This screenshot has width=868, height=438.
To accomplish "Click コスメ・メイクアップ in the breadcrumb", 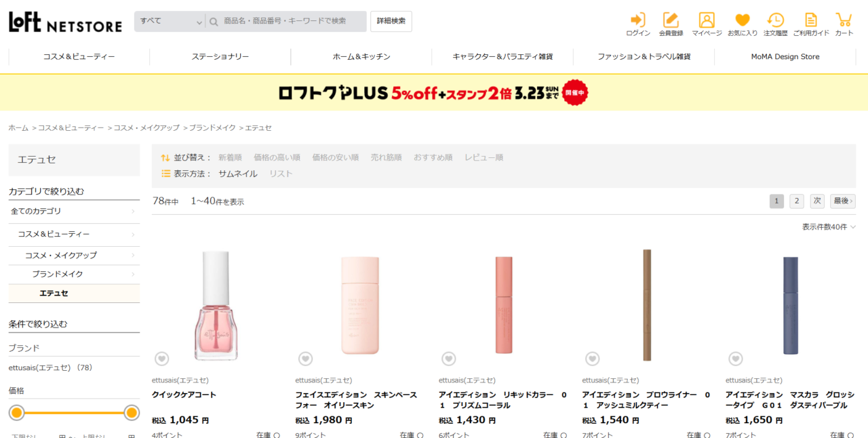I will point(146,128).
